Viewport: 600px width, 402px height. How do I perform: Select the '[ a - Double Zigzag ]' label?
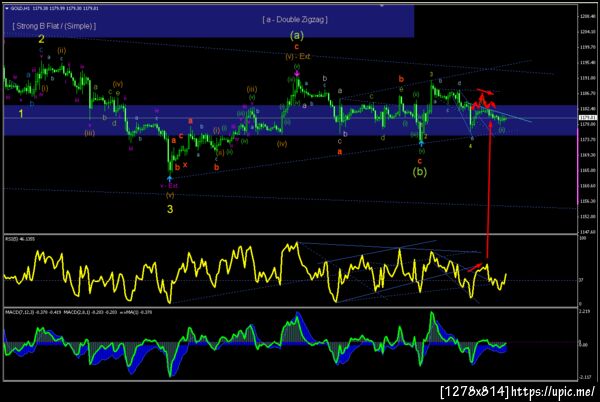pyautogui.click(x=295, y=20)
